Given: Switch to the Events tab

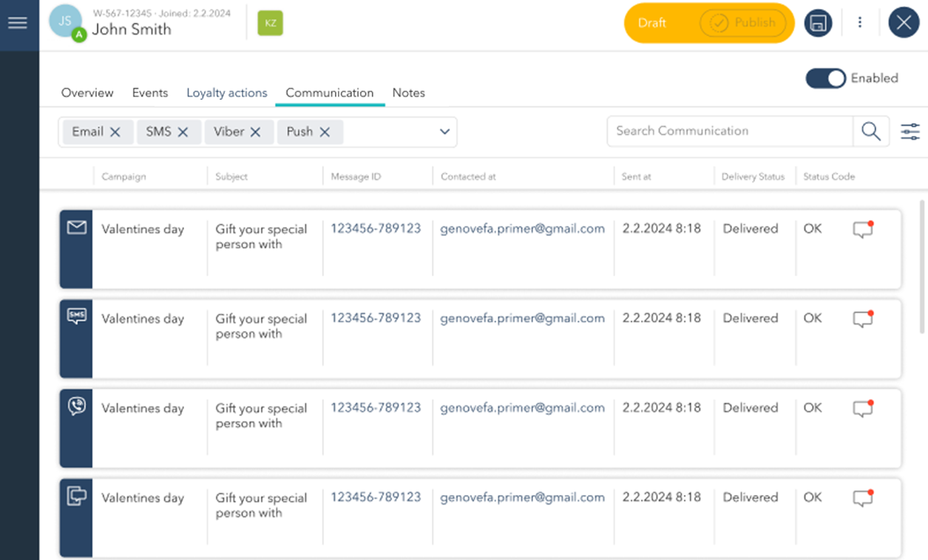Looking at the screenshot, I should click(x=150, y=93).
